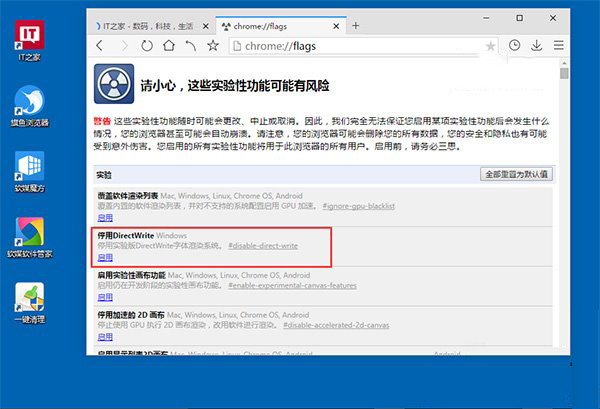The image size is (600, 409).
Task: Switch to the IT之家 tab
Action: (x=149, y=26)
